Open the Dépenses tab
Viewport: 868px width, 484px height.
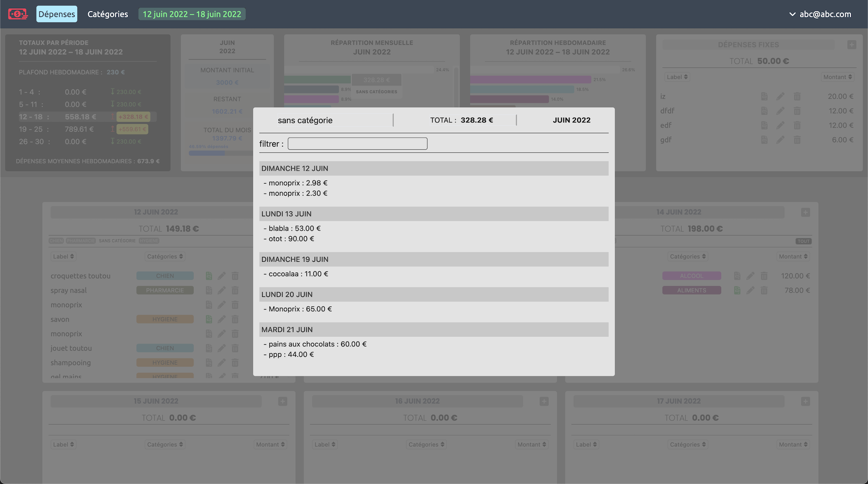pos(57,14)
